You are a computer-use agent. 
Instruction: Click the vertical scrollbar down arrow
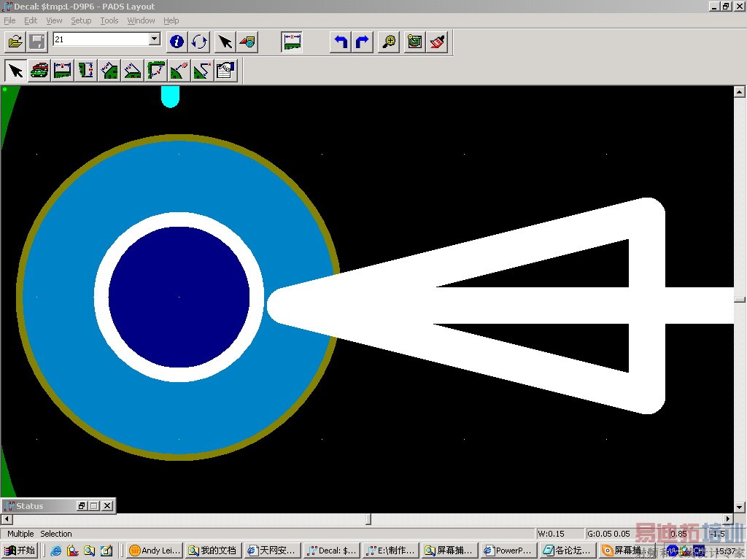tap(740, 507)
